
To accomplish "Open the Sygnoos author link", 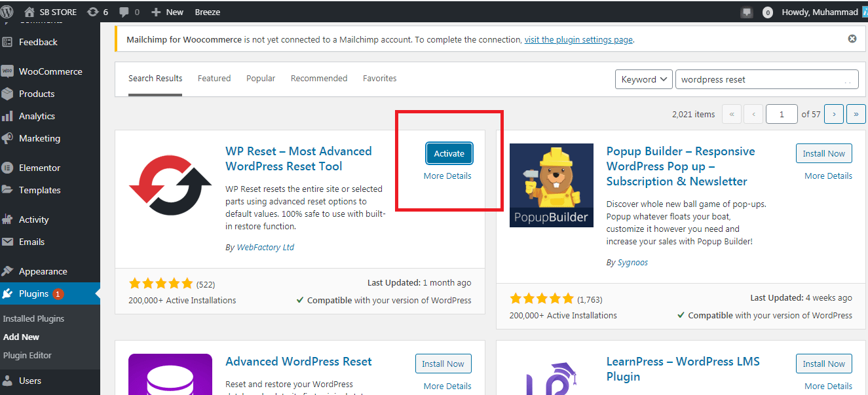I will pos(632,262).
